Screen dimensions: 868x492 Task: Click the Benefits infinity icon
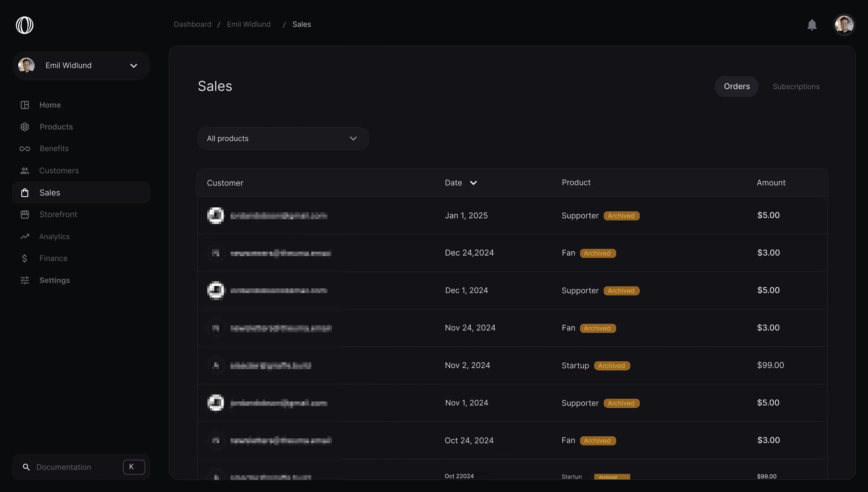25,149
